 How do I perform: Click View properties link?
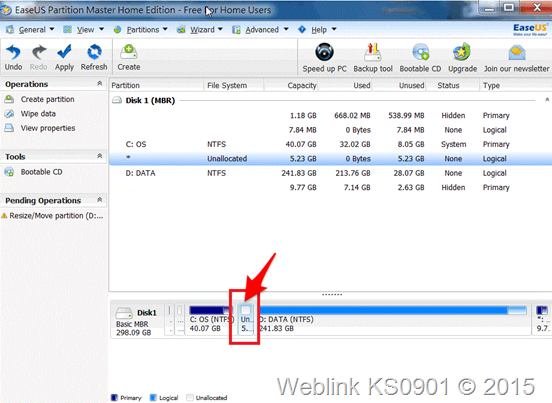click(x=48, y=128)
